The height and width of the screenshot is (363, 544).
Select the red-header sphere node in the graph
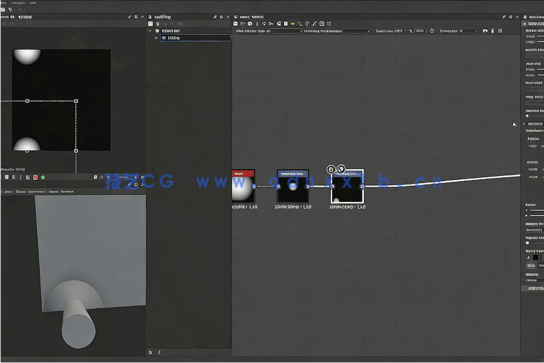coord(243,186)
